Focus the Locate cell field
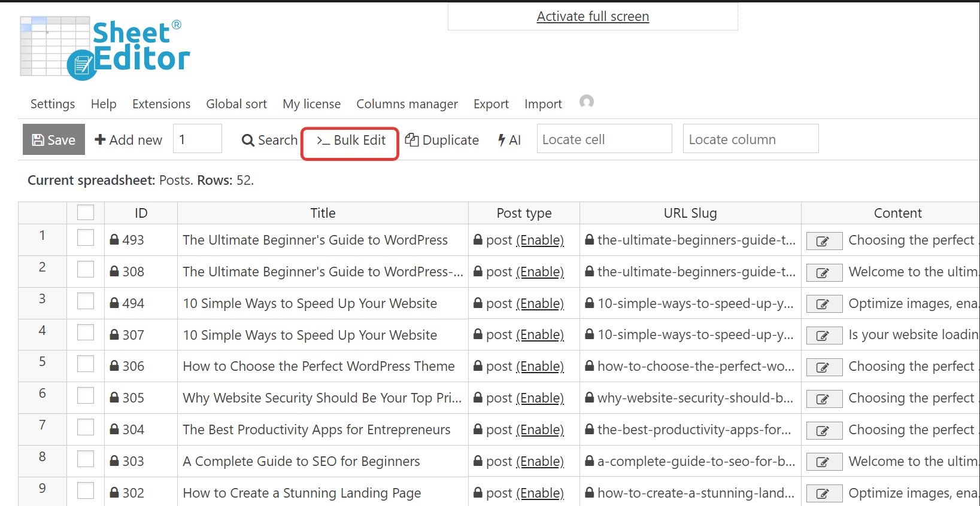980x506 pixels. tap(605, 139)
